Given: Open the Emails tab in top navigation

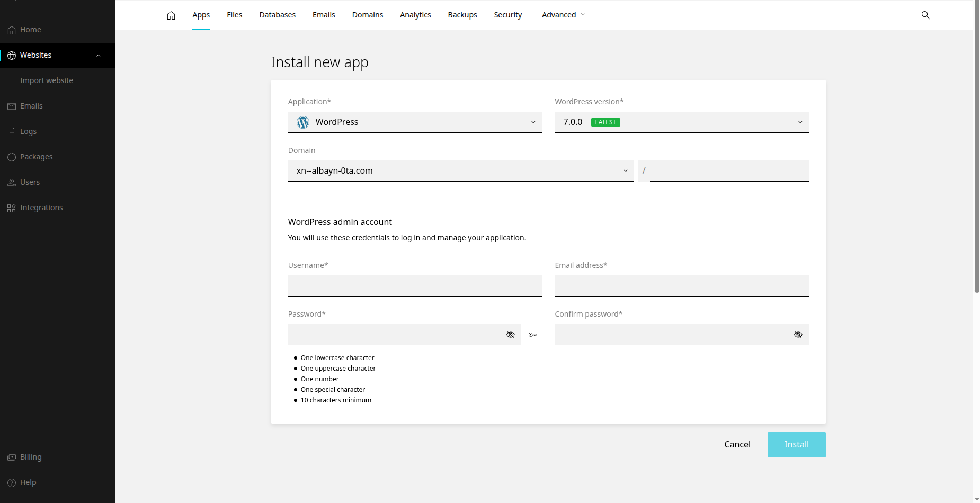Looking at the screenshot, I should click(x=324, y=15).
